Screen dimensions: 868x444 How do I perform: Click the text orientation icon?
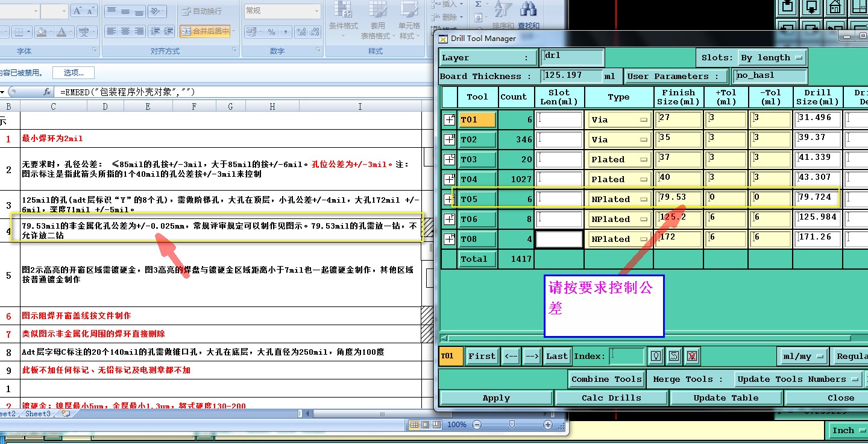coord(157,11)
